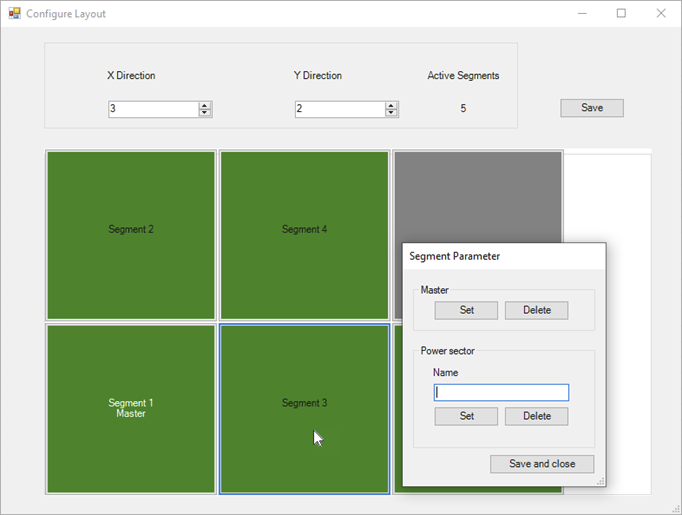Click the Power sector Name field

click(x=501, y=392)
